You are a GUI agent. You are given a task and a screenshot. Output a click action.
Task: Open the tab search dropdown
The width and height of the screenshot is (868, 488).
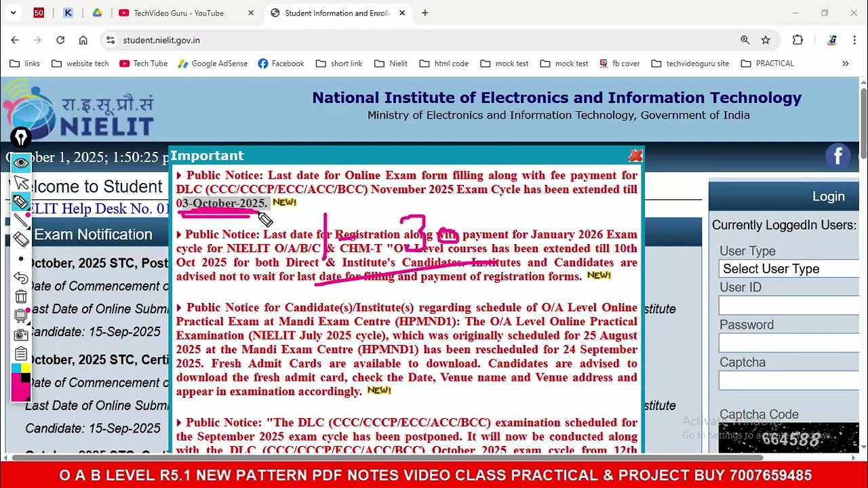[13, 13]
